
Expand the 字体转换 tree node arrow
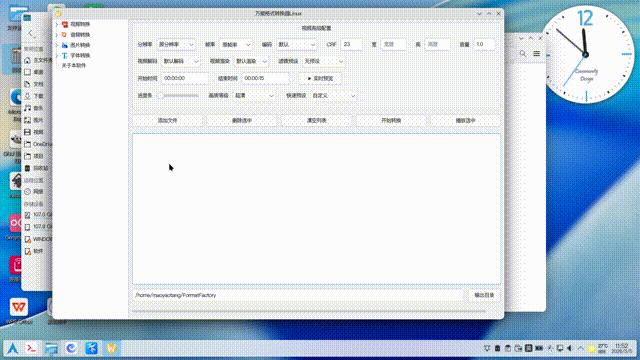pyautogui.click(x=57, y=55)
